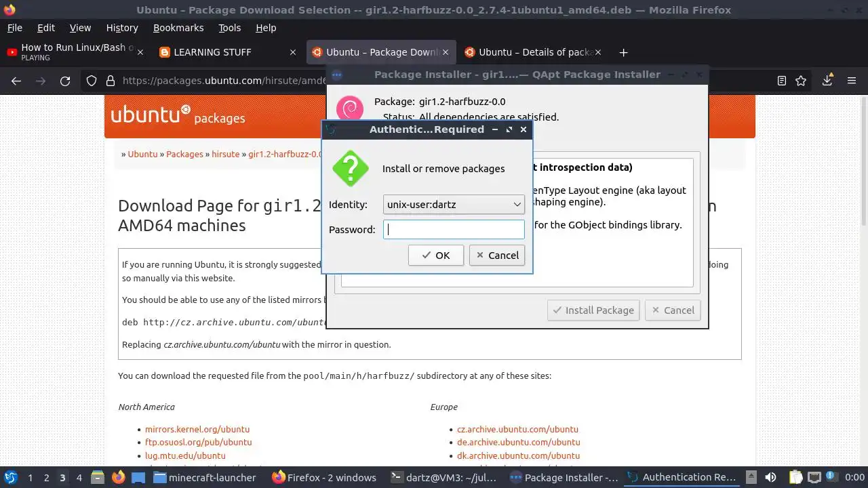Click the tracking protection shield icon
This screenshot has height=488, width=868.
[x=92, y=81]
